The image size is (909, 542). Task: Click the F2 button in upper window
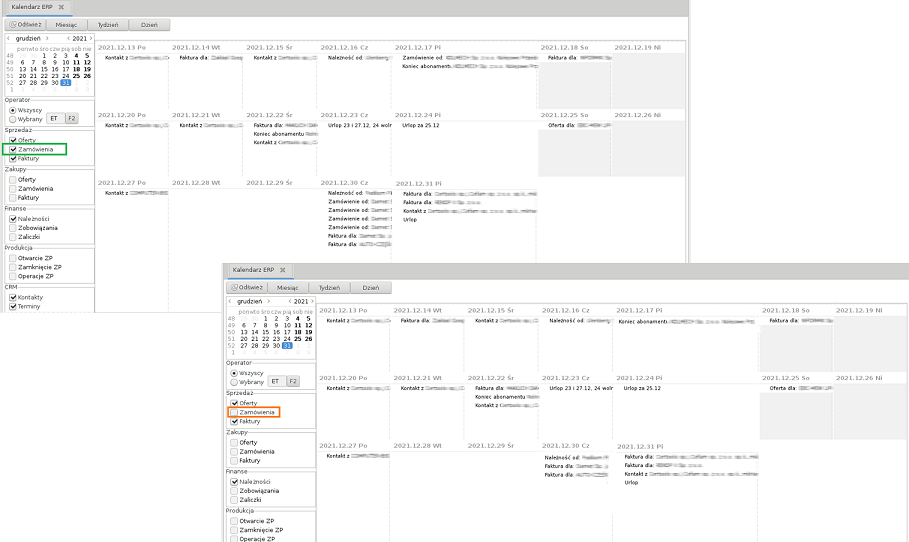71,118
